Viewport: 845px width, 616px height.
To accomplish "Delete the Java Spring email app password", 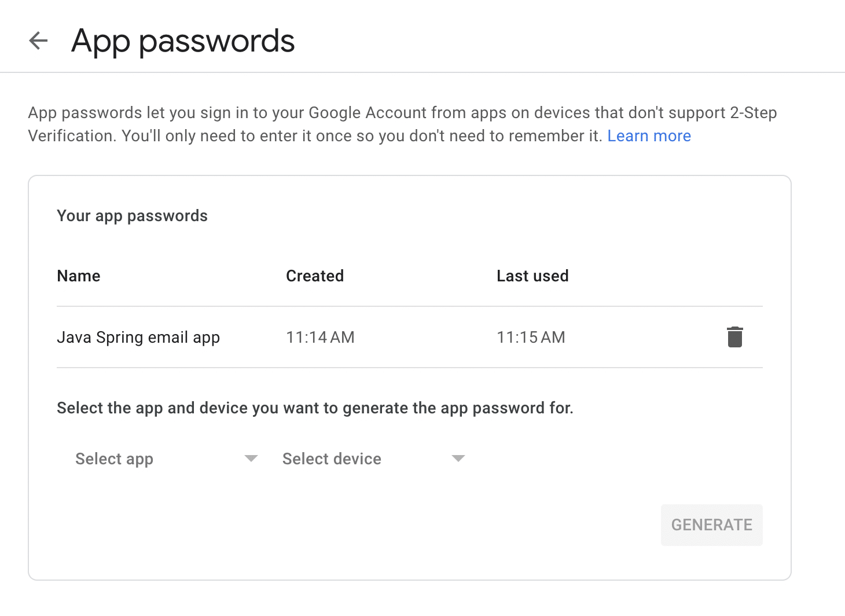I will point(734,337).
